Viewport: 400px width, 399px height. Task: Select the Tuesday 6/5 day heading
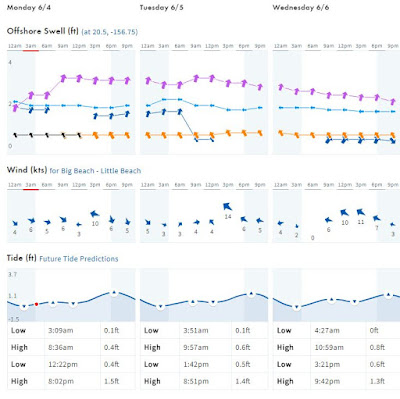[x=162, y=8]
